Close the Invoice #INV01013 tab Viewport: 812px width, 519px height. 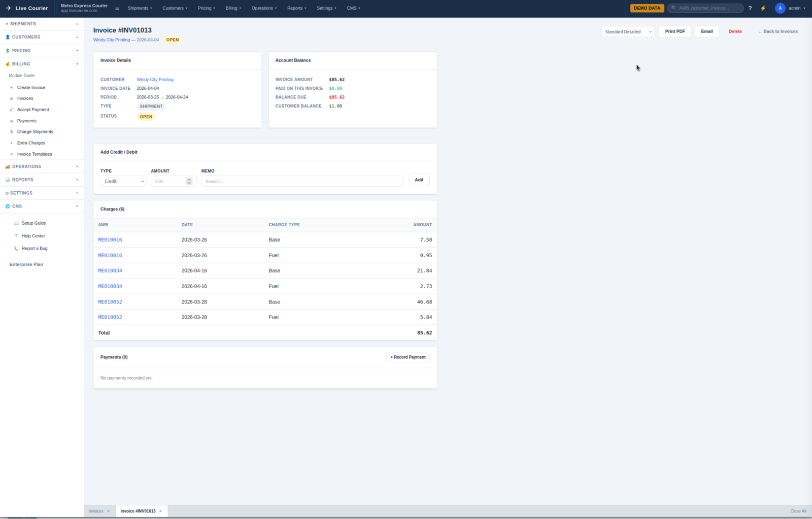(160, 511)
